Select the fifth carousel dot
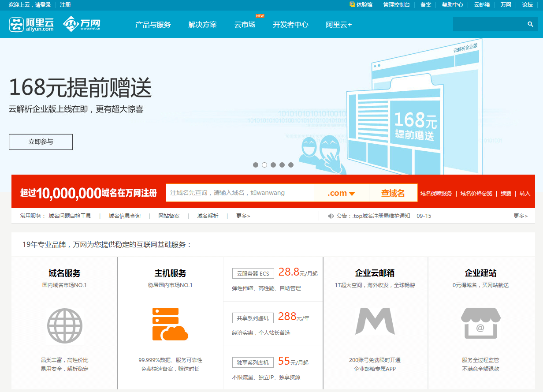Viewport: 543px width, 392px height. point(291,165)
